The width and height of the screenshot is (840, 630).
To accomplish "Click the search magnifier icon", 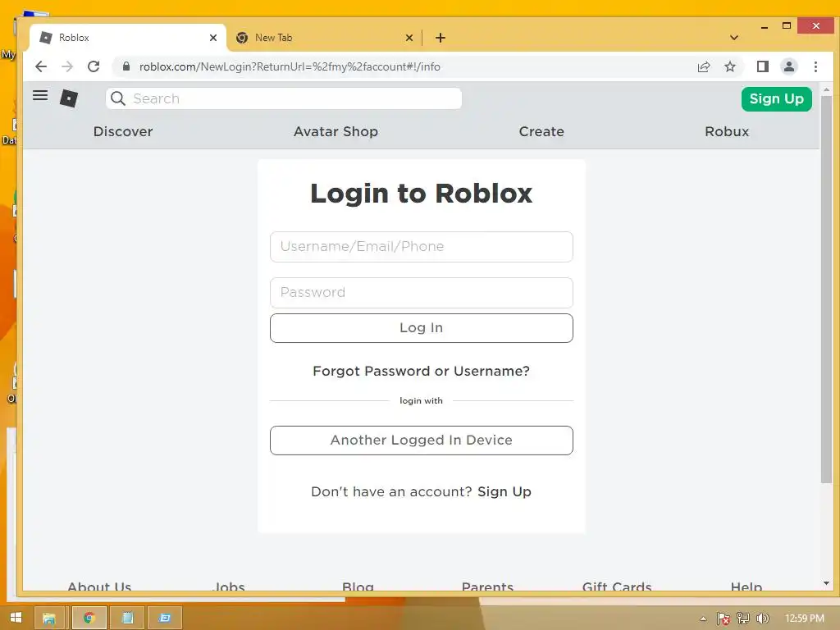I will click(x=118, y=98).
